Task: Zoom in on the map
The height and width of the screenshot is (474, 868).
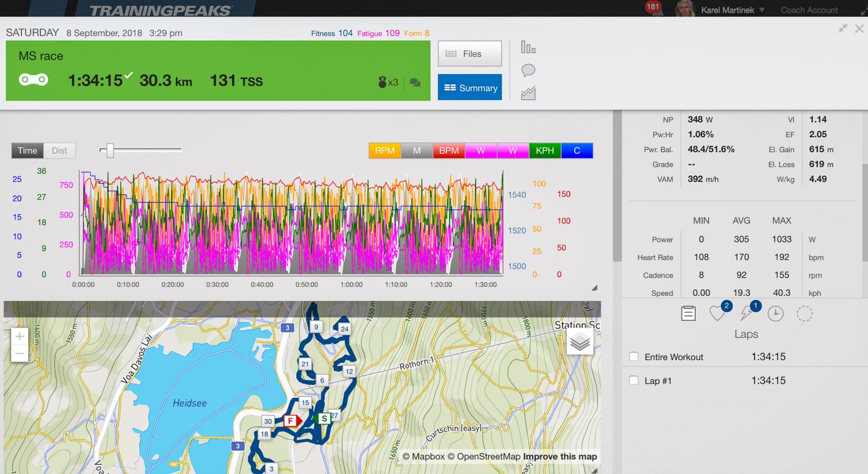Action: tap(20, 336)
